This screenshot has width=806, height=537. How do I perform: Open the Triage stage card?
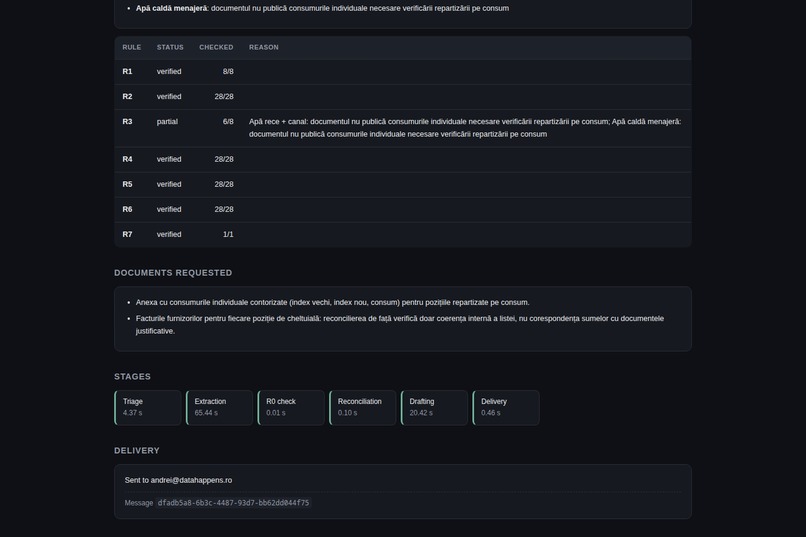[x=148, y=408]
